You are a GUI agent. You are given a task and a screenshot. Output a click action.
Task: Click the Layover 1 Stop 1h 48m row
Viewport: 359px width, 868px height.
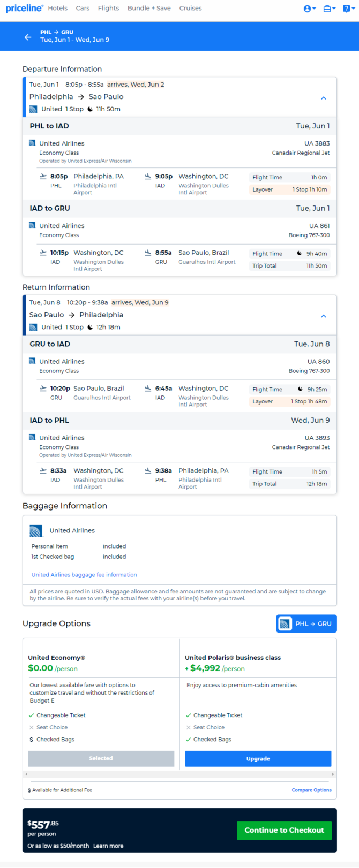tap(289, 401)
